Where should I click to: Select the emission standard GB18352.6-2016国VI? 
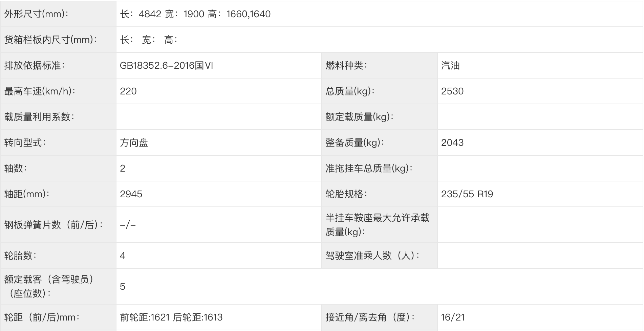[x=167, y=65]
